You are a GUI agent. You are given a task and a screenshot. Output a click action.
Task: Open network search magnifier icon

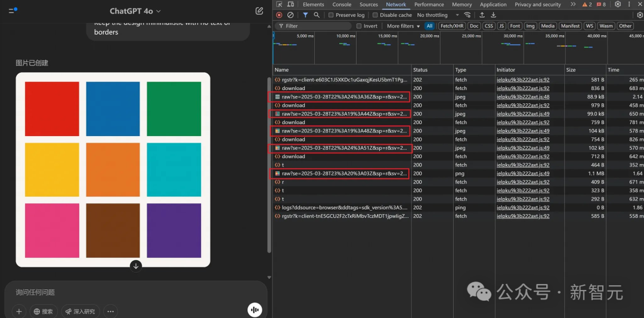click(317, 15)
